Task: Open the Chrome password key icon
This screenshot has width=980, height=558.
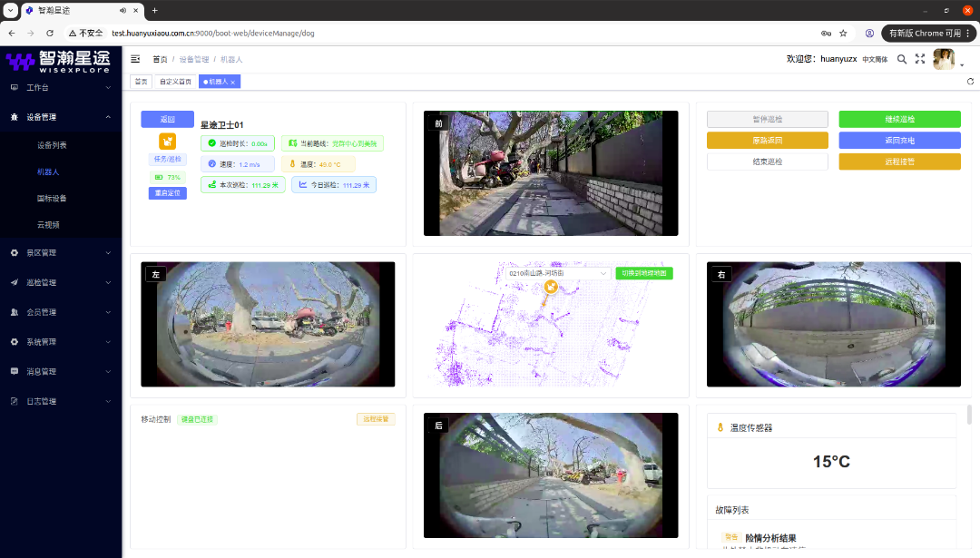Action: click(826, 33)
